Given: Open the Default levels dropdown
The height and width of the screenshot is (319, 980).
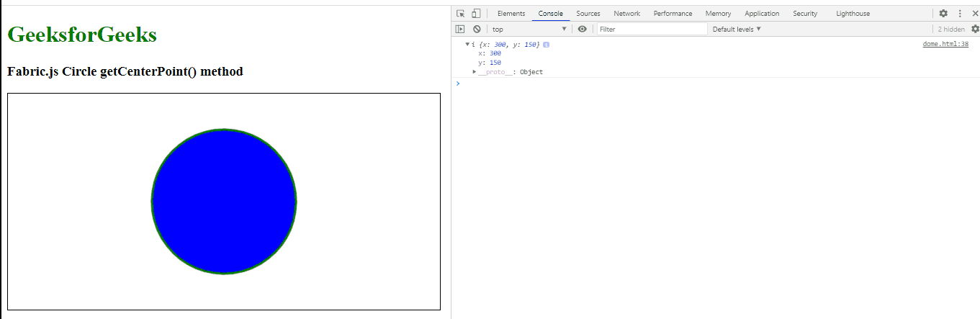Looking at the screenshot, I should pyautogui.click(x=737, y=29).
